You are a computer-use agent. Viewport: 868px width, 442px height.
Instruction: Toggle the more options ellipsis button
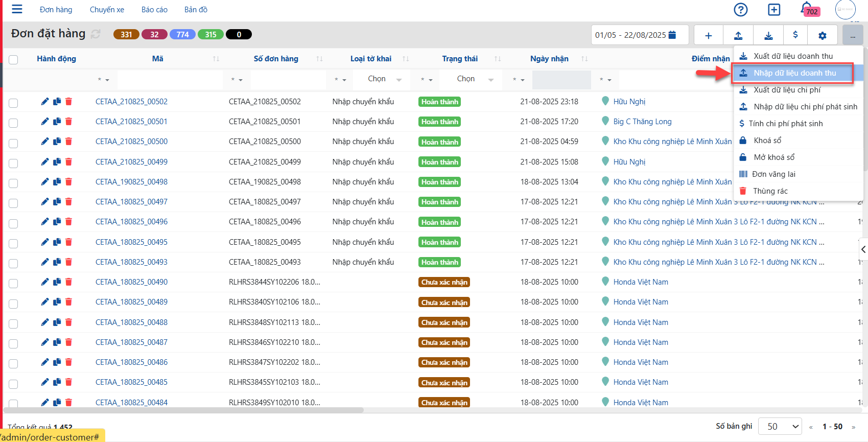tap(853, 35)
